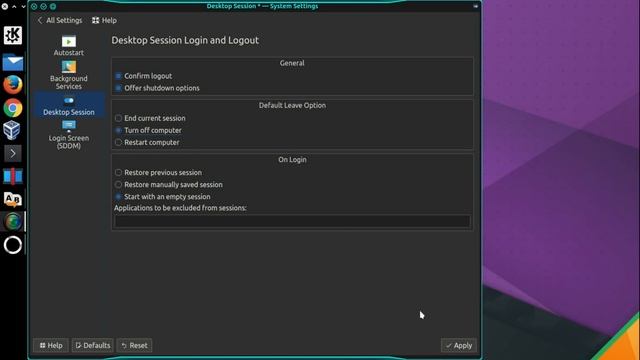Viewport: 640px width, 360px height.
Task: Select Desktop Session in the sidebar
Action: point(69,106)
